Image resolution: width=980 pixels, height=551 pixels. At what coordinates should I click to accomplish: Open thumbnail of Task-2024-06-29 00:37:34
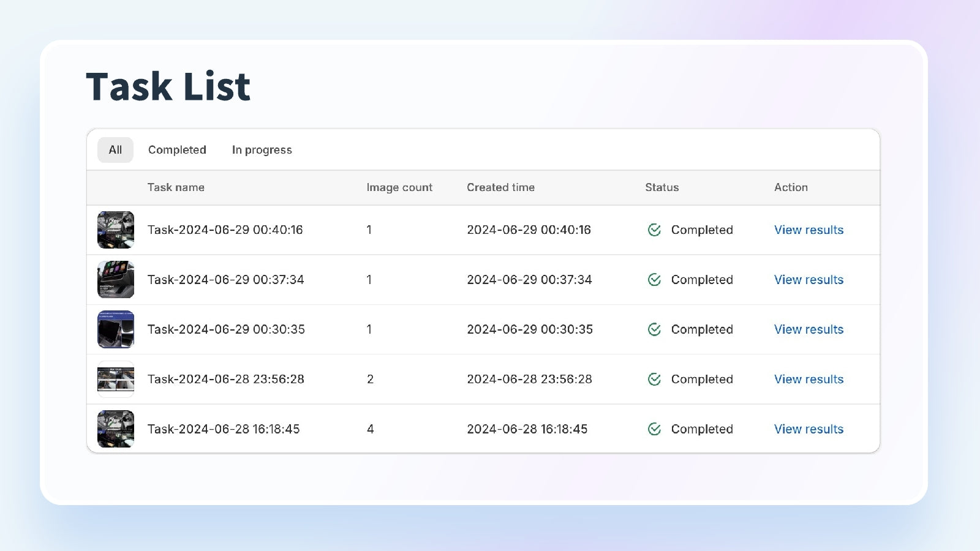coord(116,280)
